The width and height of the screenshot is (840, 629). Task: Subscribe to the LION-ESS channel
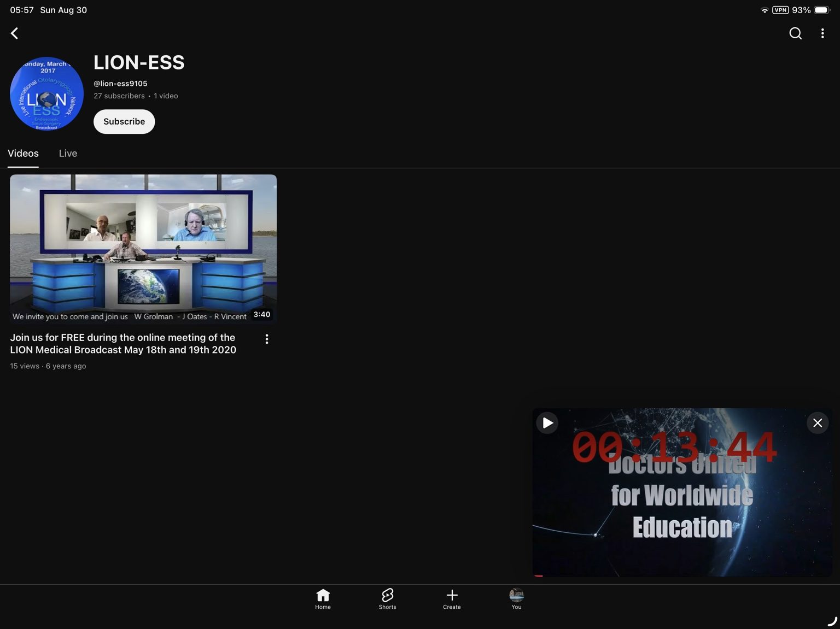coord(124,121)
